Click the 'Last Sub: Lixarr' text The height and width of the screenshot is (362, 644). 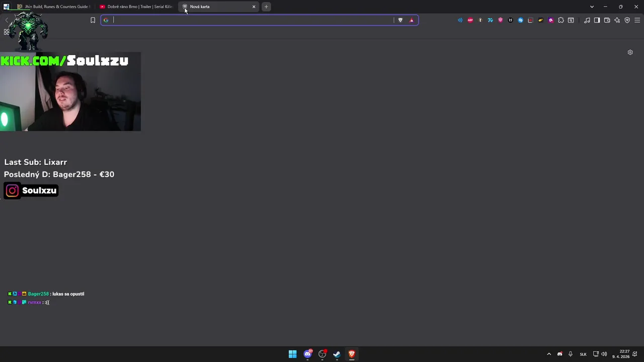coord(36,162)
